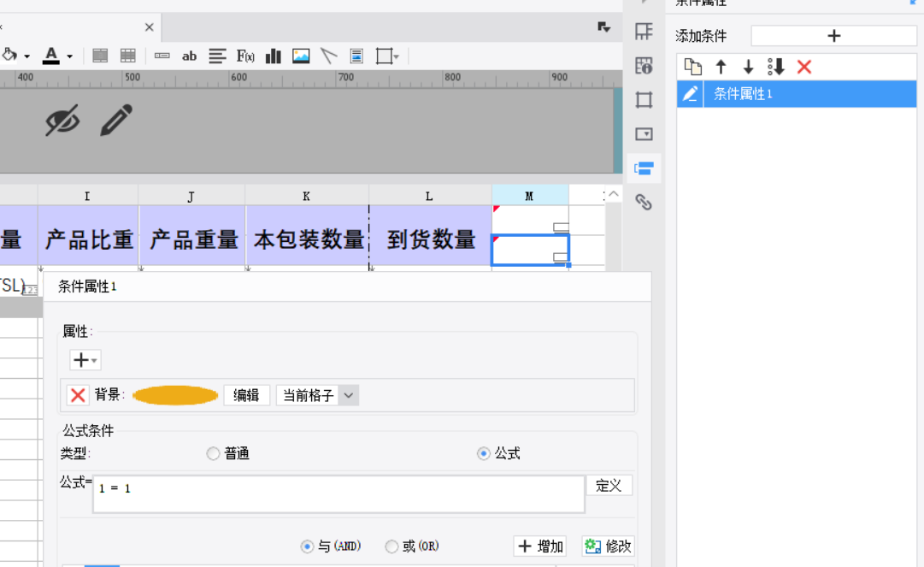
Task: Open the floating element panel icon
Action: click(644, 99)
